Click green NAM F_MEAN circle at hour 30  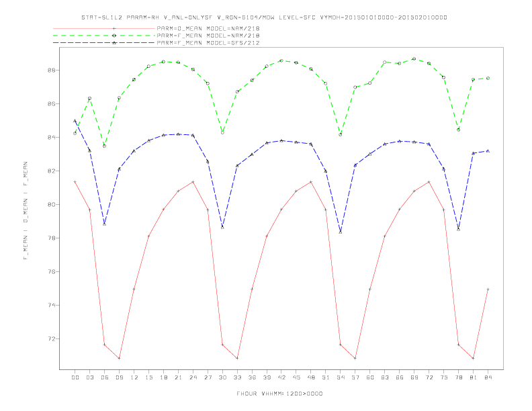[222, 132]
